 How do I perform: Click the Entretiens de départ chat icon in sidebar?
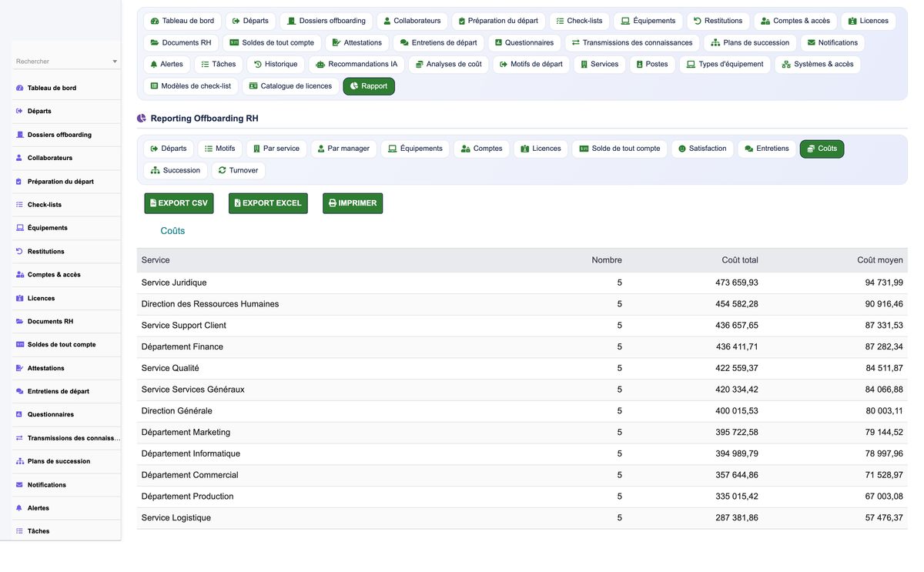click(20, 391)
